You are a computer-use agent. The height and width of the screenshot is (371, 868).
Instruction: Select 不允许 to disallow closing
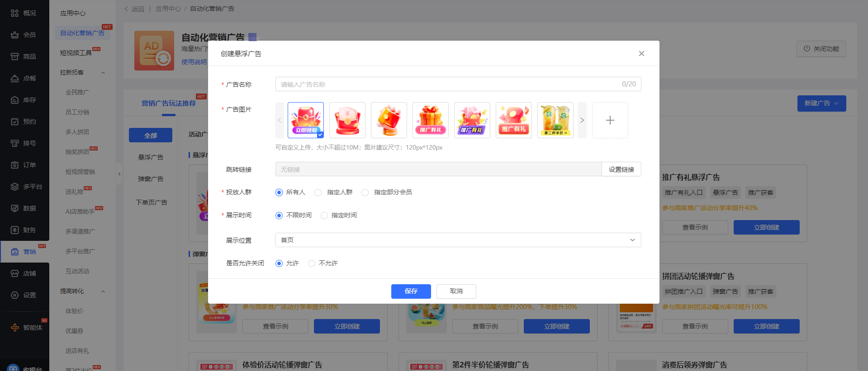click(312, 263)
